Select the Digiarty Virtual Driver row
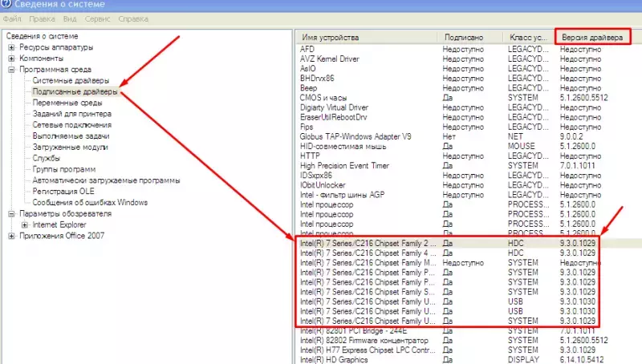This screenshot has width=642, height=364. [x=469, y=107]
